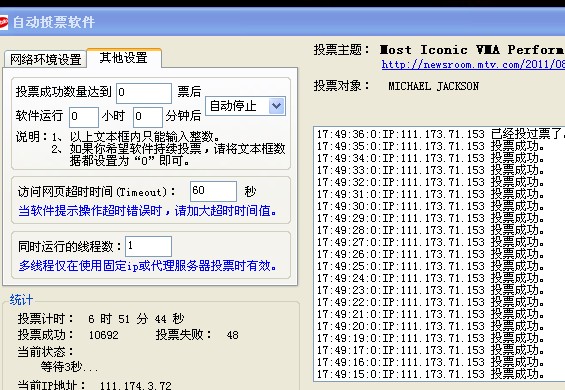The height and width of the screenshot is (390, 565).
Task: Select log line at 17:49:20
Action: (x=431, y=326)
